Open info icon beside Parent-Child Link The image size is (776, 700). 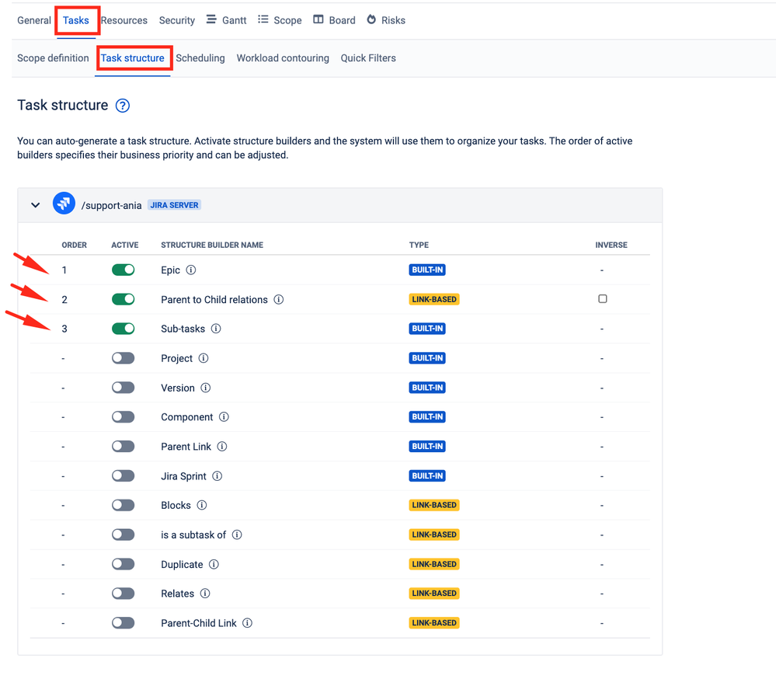click(248, 623)
